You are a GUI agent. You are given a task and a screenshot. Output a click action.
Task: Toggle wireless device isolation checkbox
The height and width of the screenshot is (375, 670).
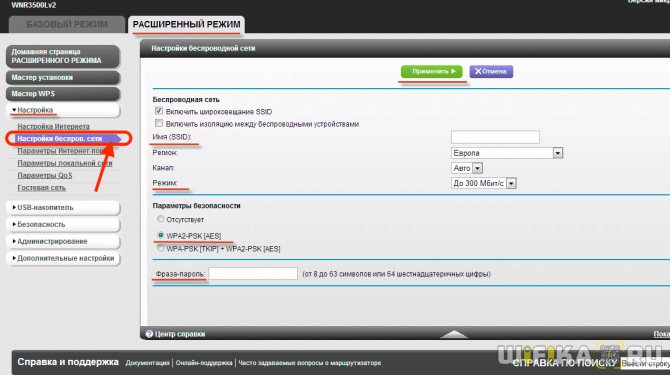pyautogui.click(x=159, y=123)
